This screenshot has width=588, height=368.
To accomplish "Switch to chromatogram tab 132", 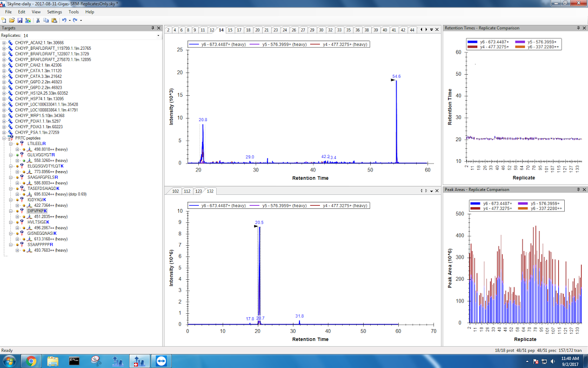I will (x=210, y=191).
